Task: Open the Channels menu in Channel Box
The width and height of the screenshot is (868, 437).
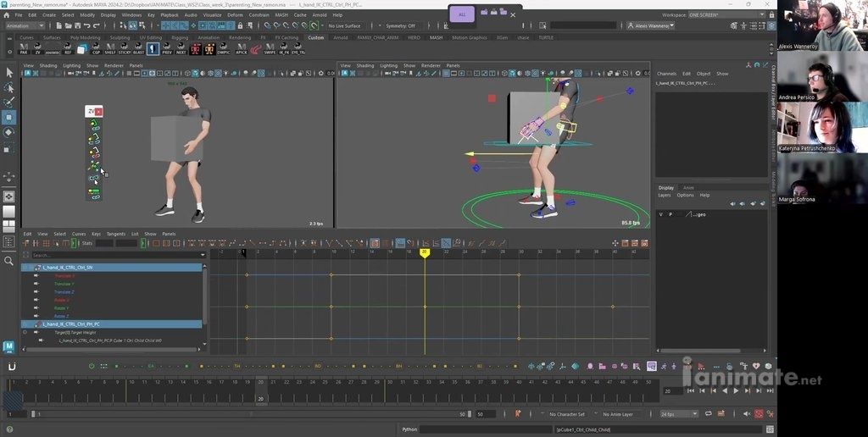Action: tap(666, 74)
